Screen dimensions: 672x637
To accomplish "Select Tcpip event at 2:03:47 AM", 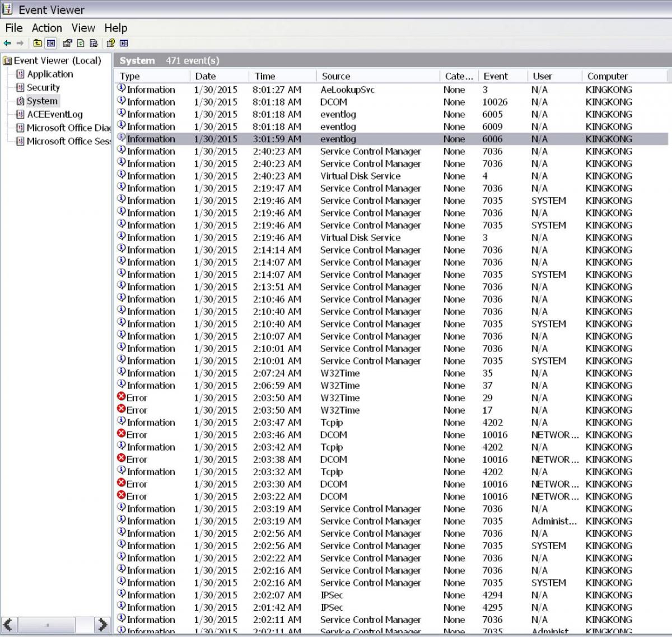I will pos(391,422).
